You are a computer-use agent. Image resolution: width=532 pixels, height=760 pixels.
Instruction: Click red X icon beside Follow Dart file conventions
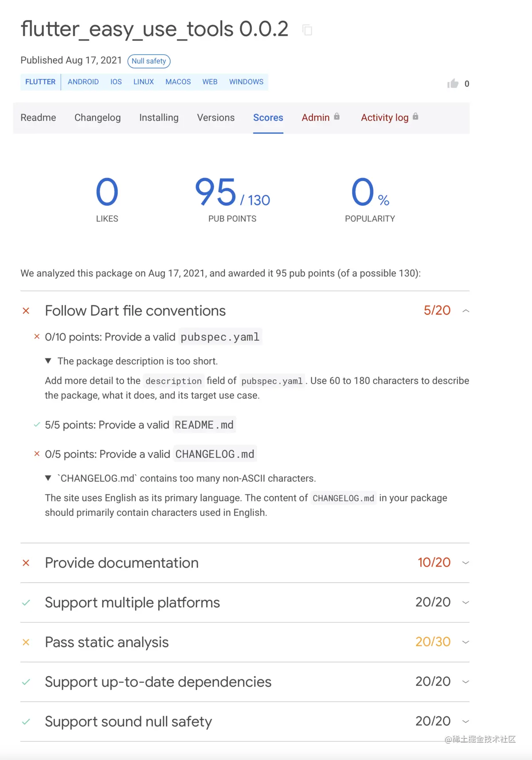[x=26, y=311]
